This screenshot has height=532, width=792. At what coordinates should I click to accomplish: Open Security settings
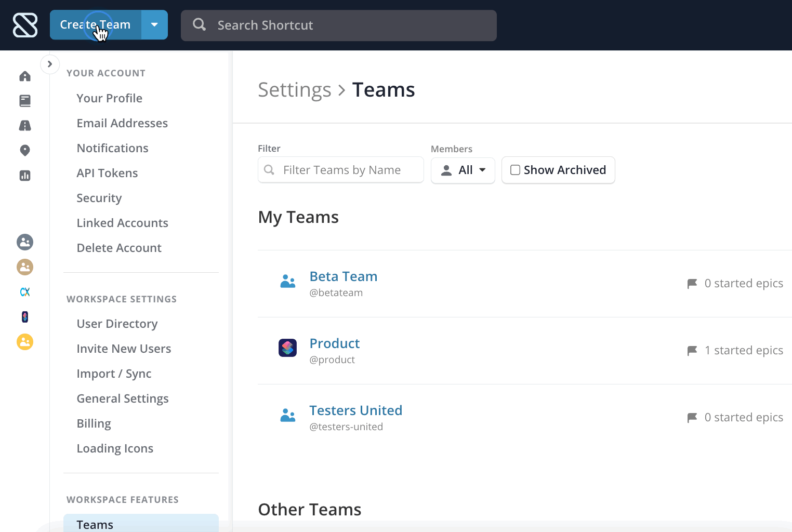(x=99, y=198)
